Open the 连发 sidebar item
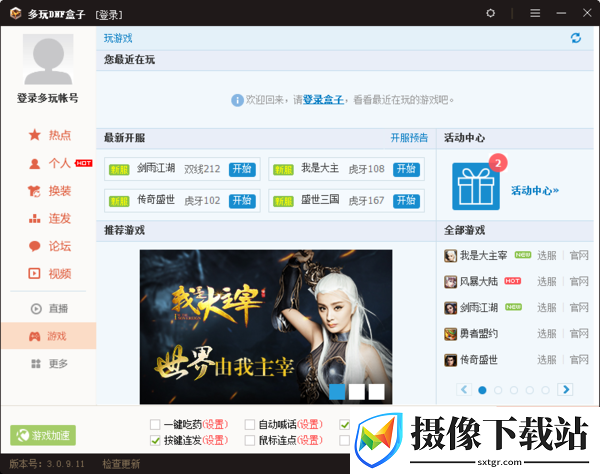 tap(49, 218)
